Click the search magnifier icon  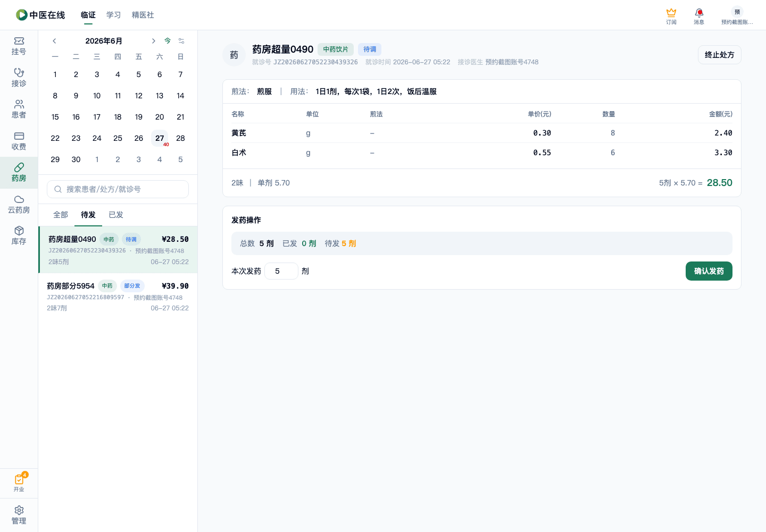coord(58,189)
